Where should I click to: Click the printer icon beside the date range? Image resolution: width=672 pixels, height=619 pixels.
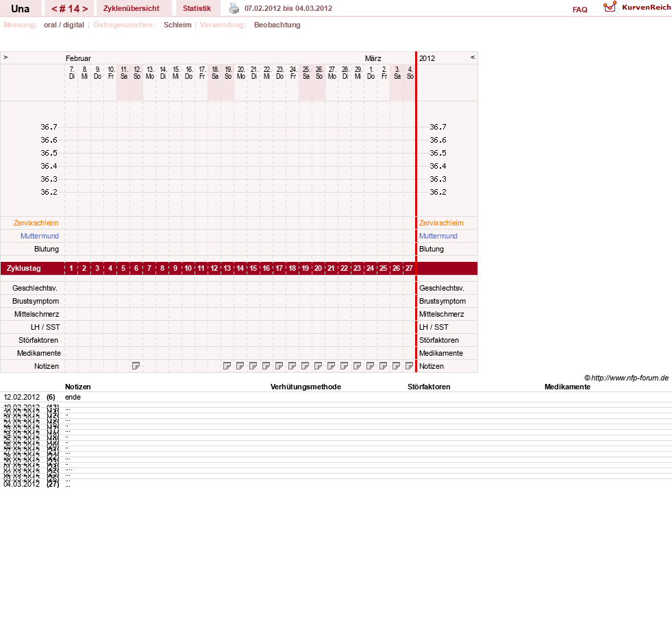[234, 8]
